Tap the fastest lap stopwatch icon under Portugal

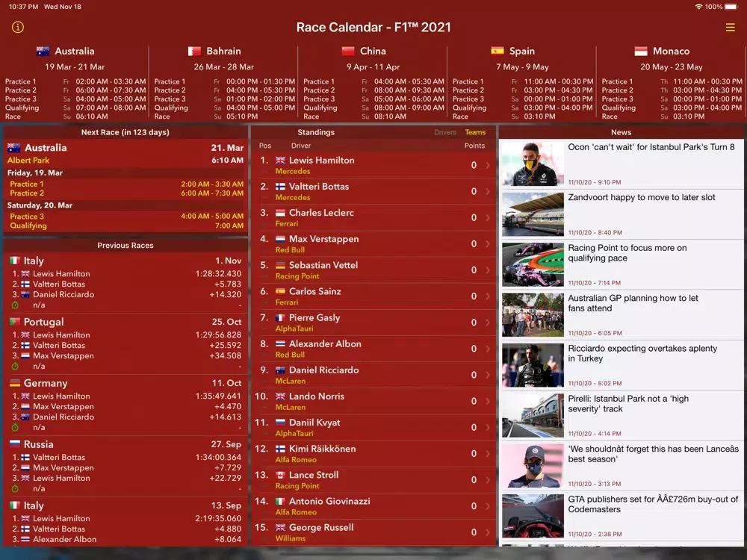point(15,366)
